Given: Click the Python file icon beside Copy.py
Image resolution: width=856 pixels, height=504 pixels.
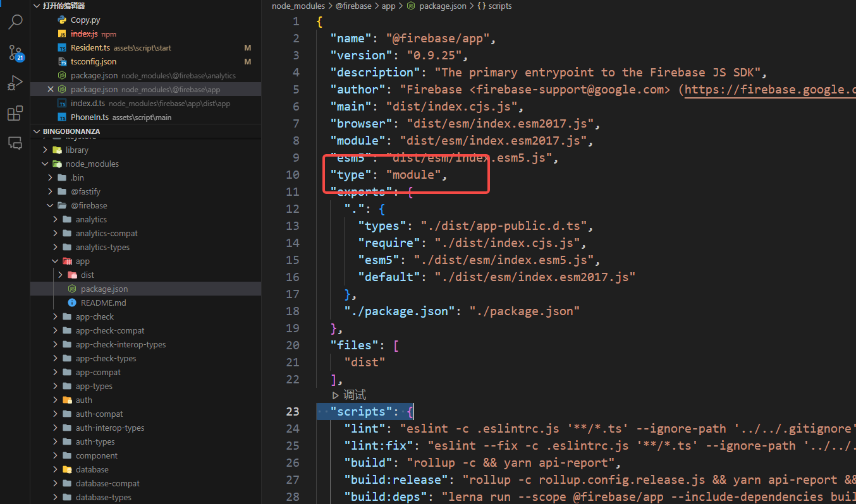Looking at the screenshot, I should coord(62,20).
